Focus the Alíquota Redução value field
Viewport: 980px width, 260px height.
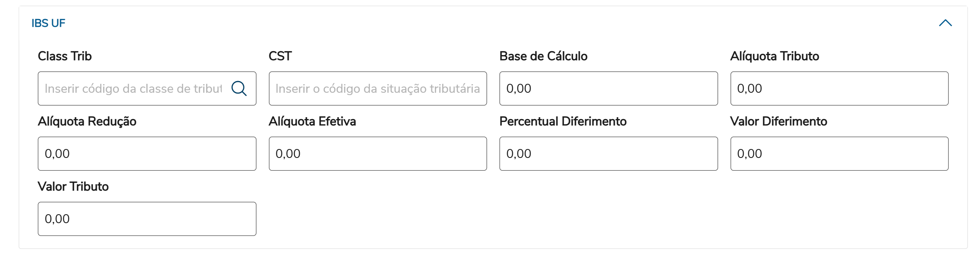tap(147, 154)
